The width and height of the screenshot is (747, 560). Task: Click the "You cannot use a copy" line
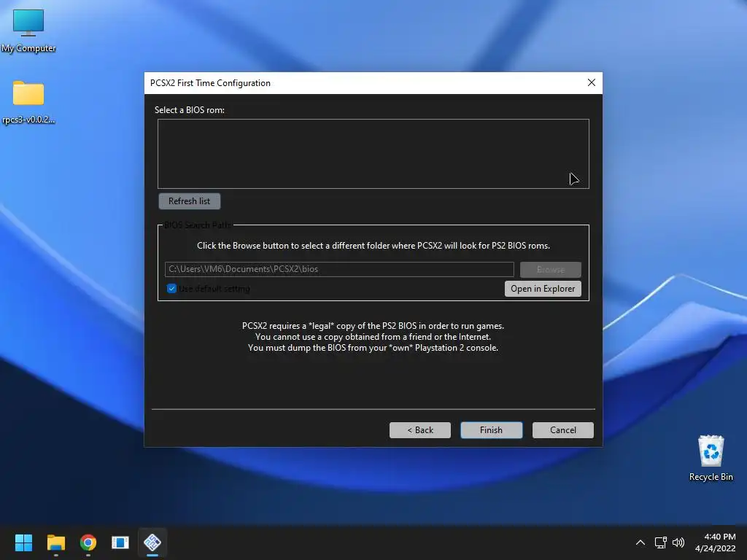(x=373, y=337)
